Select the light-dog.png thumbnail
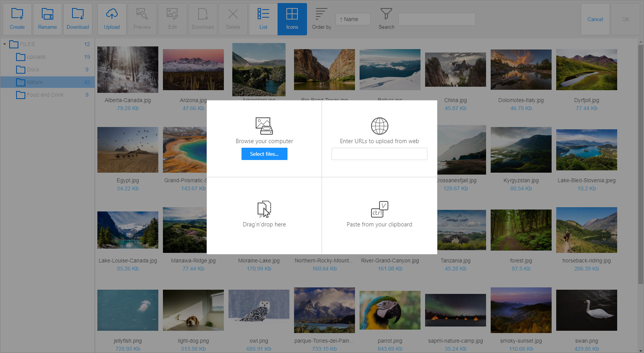The image size is (644, 353). [193, 310]
